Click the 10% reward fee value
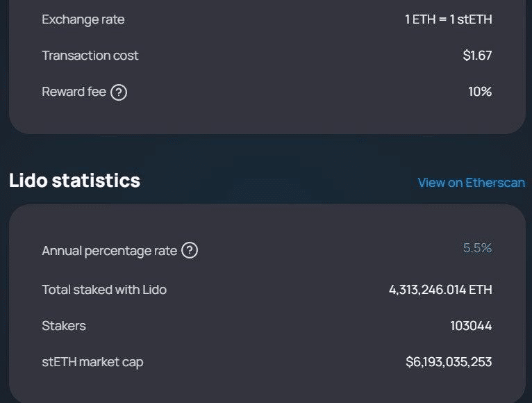Image resolution: width=532 pixels, height=403 pixels. (x=480, y=92)
